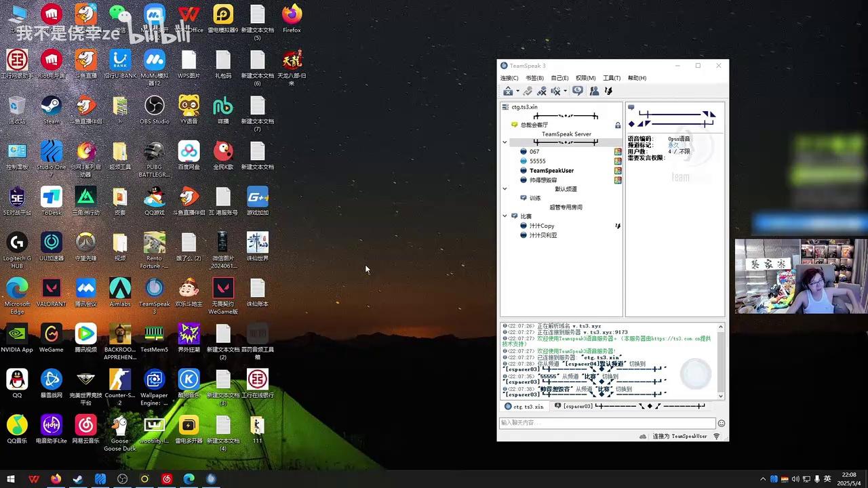Click the chat message input field

point(607,423)
